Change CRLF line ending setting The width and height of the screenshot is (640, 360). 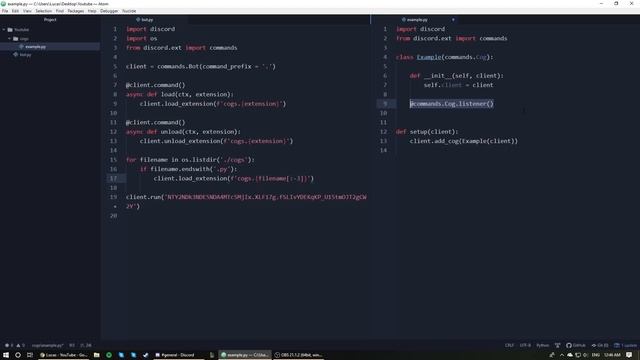[x=509, y=345]
